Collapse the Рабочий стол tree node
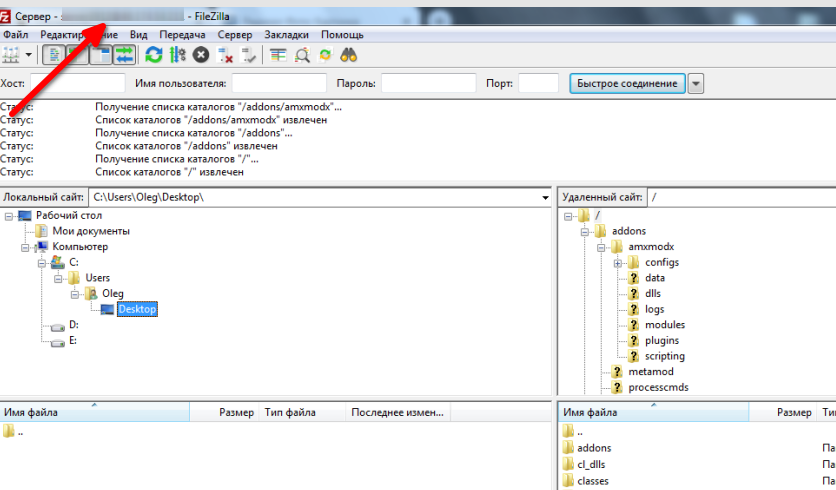836x490 pixels. 9,216
